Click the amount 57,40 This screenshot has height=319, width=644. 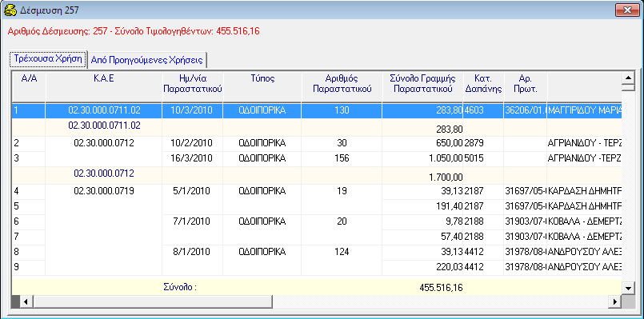(x=451, y=237)
